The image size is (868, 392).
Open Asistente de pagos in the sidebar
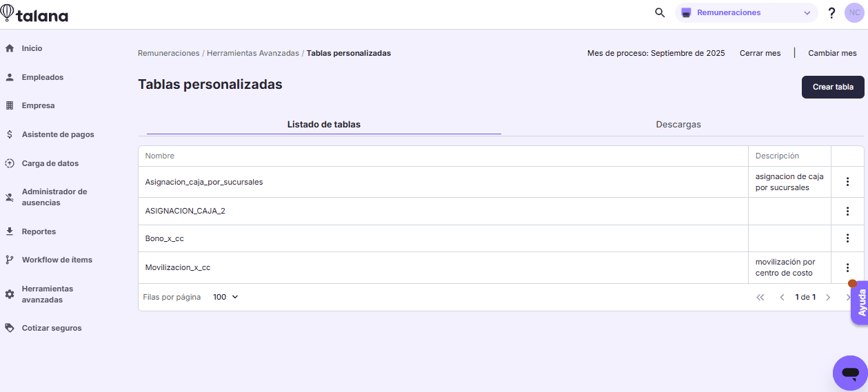[x=57, y=134]
